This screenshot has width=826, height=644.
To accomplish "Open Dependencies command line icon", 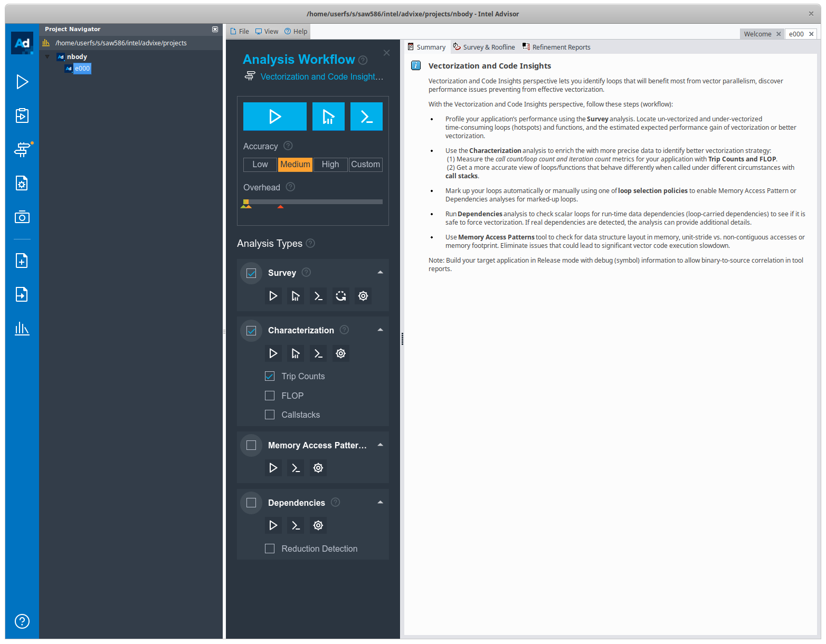I will point(296,525).
